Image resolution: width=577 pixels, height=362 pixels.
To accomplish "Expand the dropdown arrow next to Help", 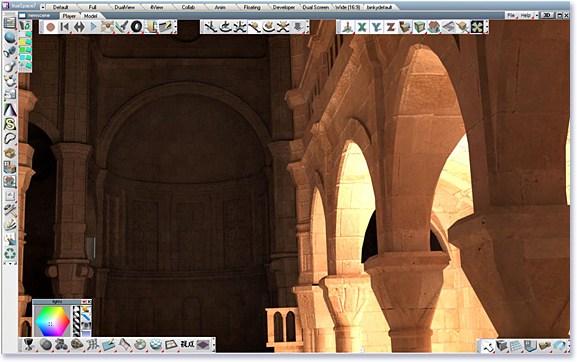I will pos(537,15).
